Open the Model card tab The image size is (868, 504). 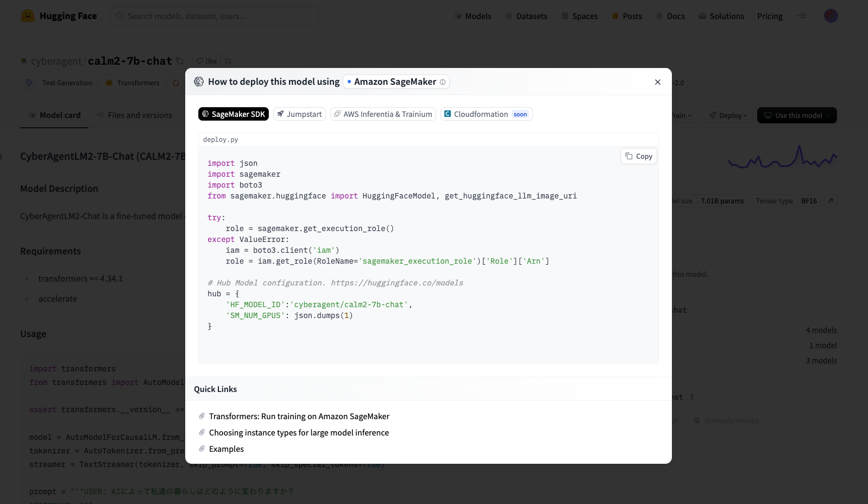pos(54,115)
